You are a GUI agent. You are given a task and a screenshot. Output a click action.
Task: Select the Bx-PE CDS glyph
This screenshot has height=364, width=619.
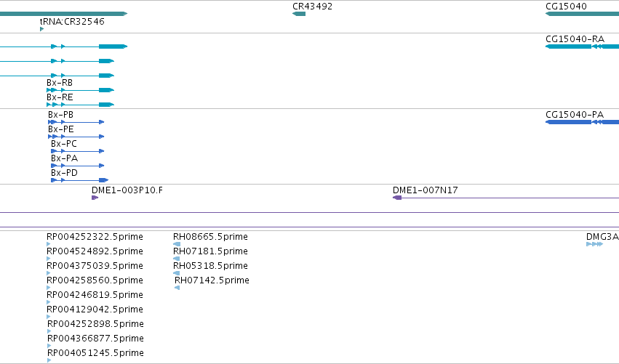pos(76,137)
